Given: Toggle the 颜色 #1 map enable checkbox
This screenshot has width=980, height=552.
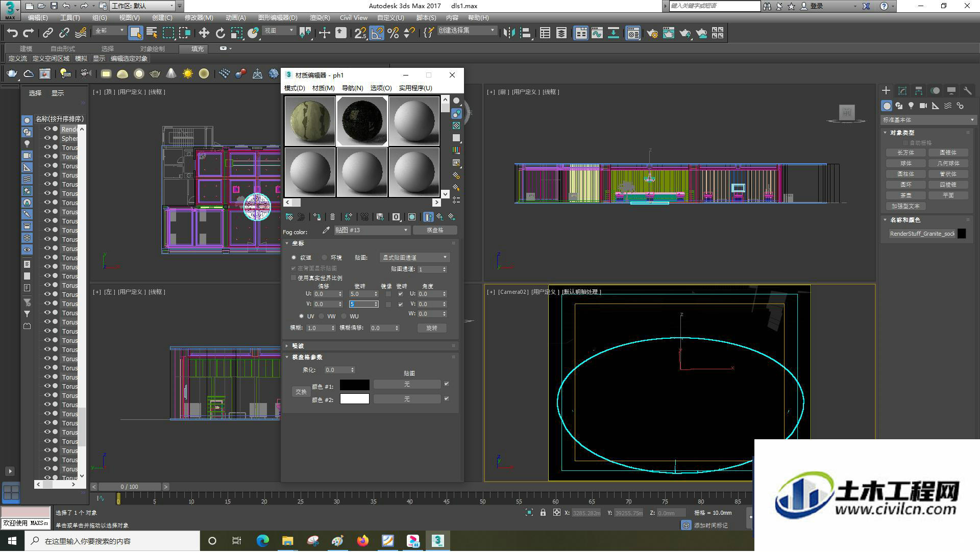Looking at the screenshot, I should (x=447, y=384).
